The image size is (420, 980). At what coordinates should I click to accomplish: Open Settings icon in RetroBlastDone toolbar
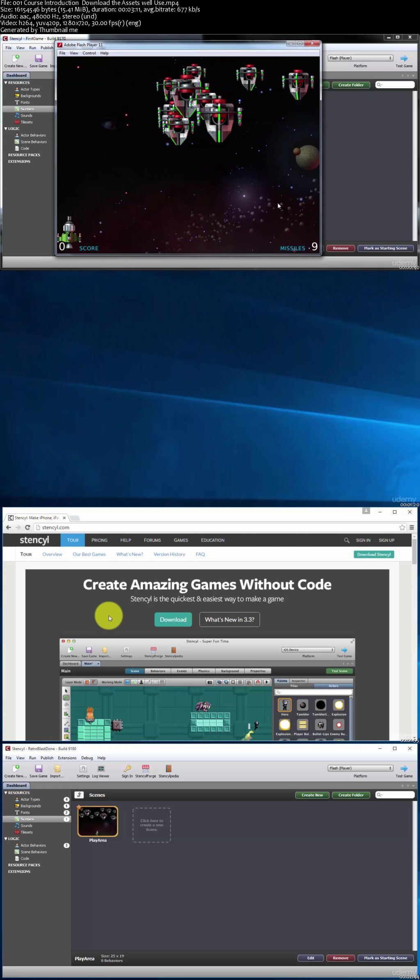coord(83,768)
